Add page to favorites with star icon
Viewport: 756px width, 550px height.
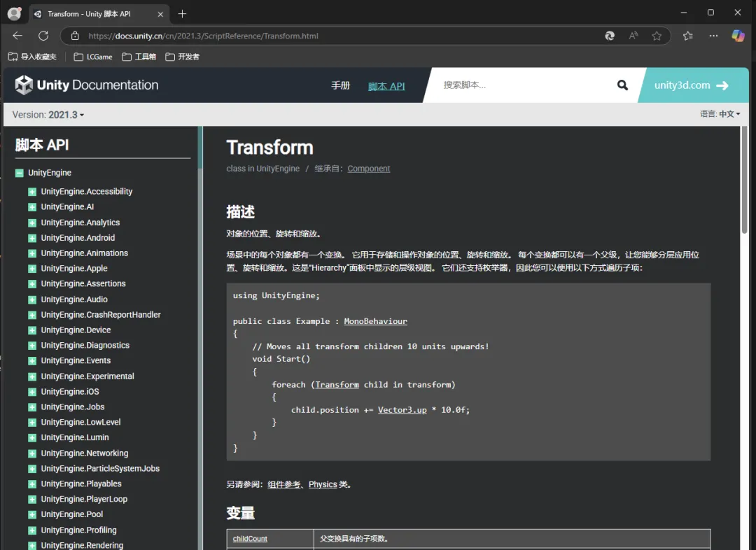(657, 36)
